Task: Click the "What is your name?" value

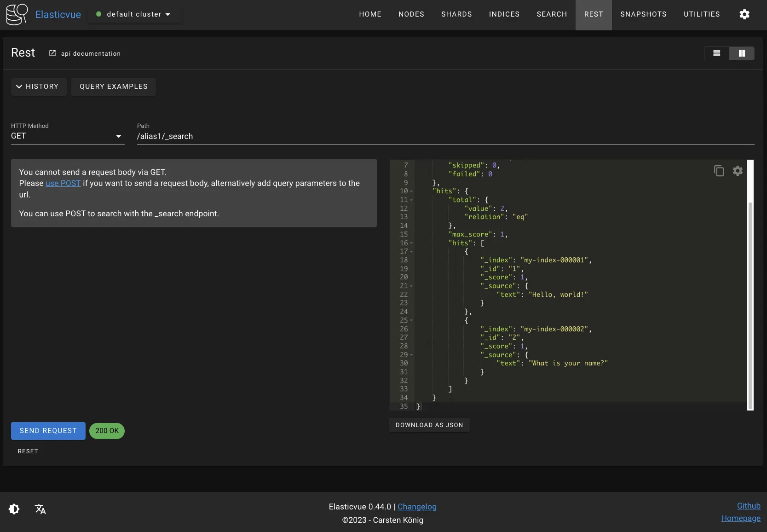Action: [x=568, y=363]
